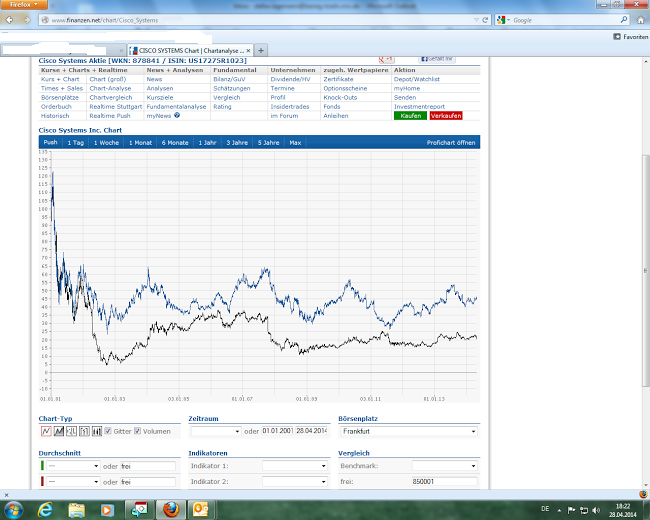Image resolution: width=650 pixels, height=520 pixels.
Task: Switch chart range to 6 Monate
Action: [x=175, y=143]
